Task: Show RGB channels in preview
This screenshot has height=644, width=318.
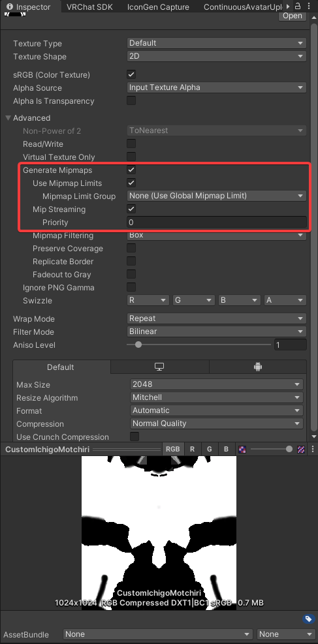Action: pos(172,450)
